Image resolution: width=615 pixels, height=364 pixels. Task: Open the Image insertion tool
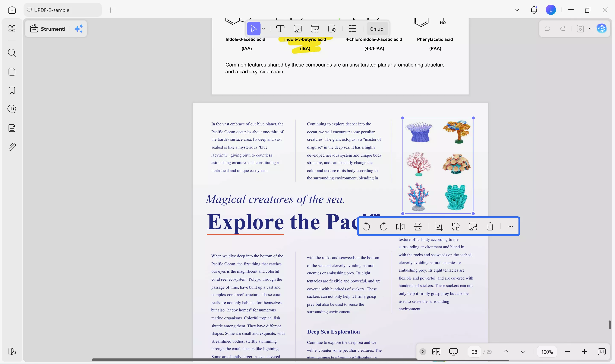click(x=298, y=29)
